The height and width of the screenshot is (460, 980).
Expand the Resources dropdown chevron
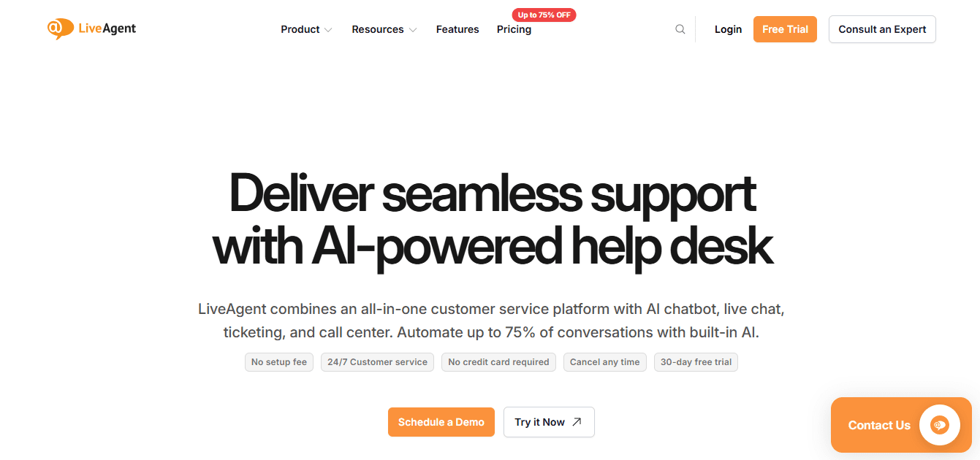413,30
